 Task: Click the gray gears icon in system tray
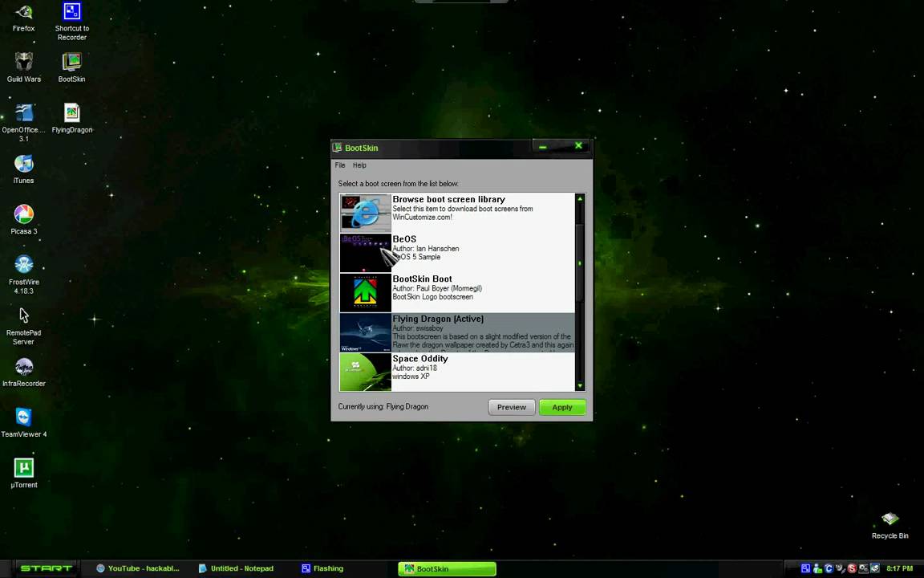(863, 568)
